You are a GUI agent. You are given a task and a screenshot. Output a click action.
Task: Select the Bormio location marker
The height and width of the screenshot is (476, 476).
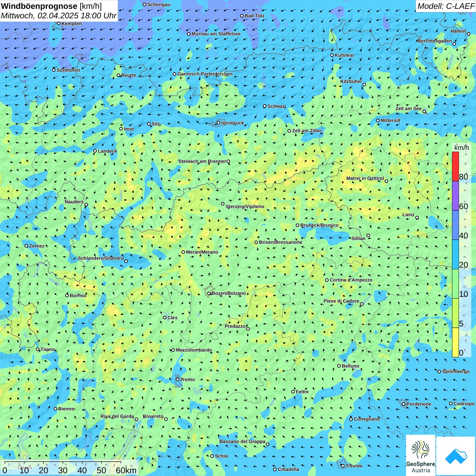click(67, 295)
